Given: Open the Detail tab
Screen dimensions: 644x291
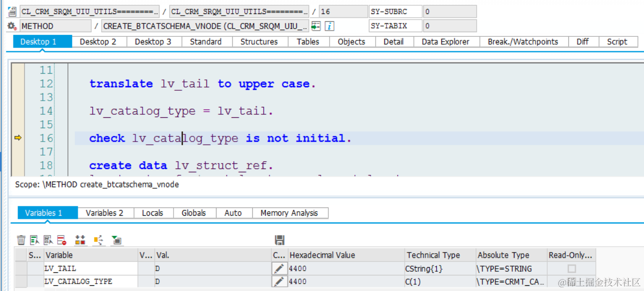Looking at the screenshot, I should pos(394,41).
